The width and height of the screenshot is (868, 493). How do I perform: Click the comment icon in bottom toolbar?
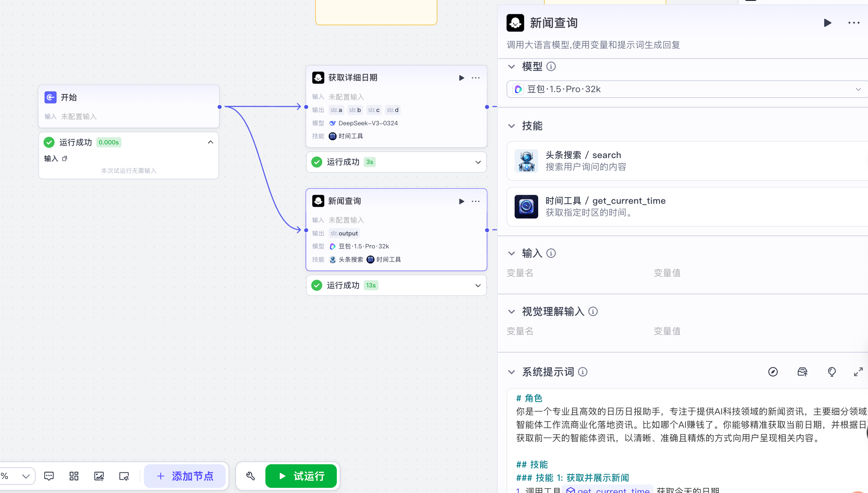click(49, 476)
